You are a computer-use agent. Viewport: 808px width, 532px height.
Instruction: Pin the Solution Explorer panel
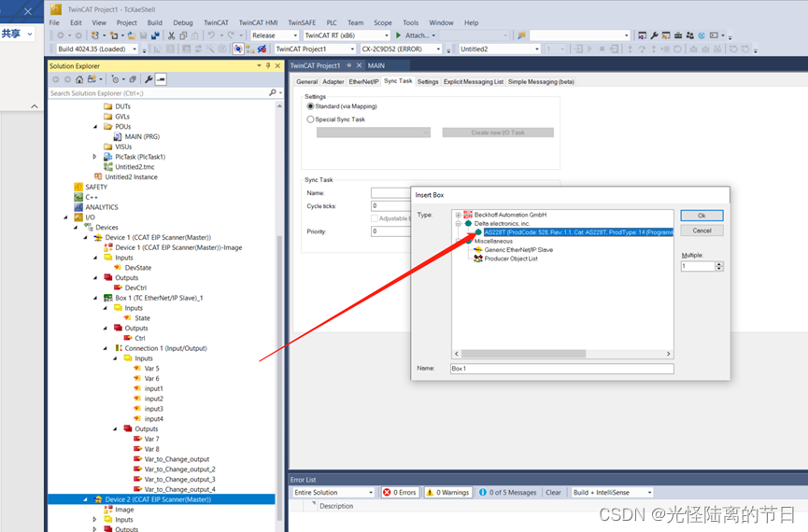click(x=268, y=66)
